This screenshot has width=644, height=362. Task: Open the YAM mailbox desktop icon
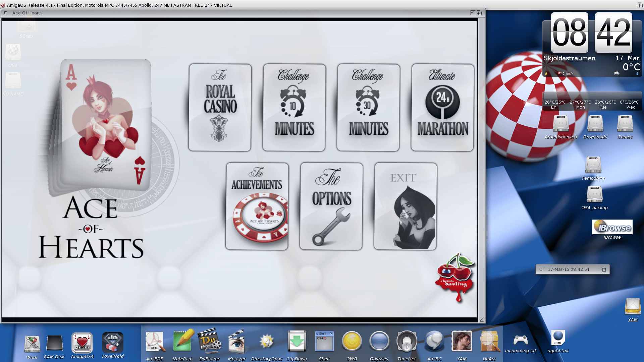coord(633,306)
